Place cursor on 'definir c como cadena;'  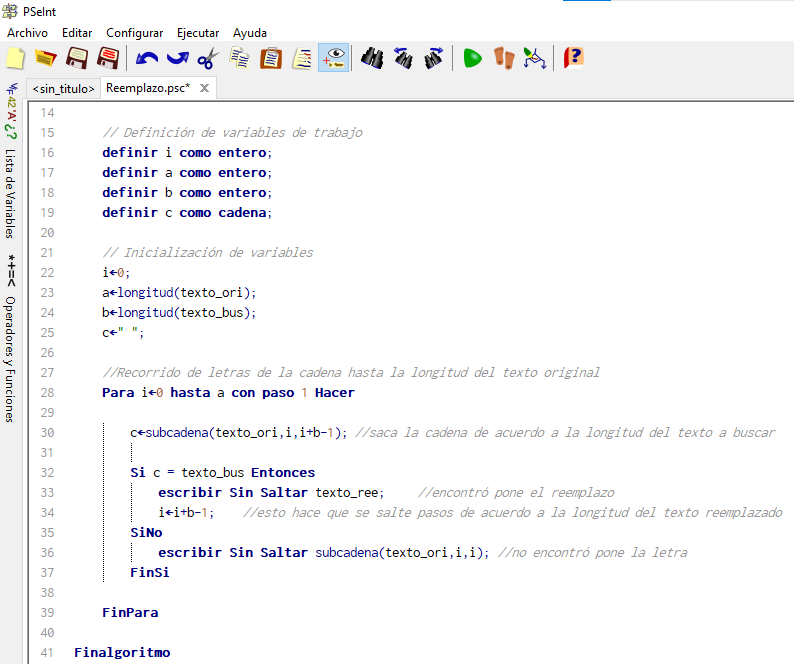(187, 213)
